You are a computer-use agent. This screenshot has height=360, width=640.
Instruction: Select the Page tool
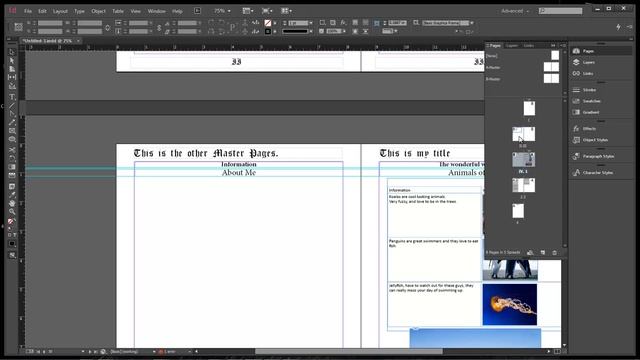pyautogui.click(x=12, y=69)
